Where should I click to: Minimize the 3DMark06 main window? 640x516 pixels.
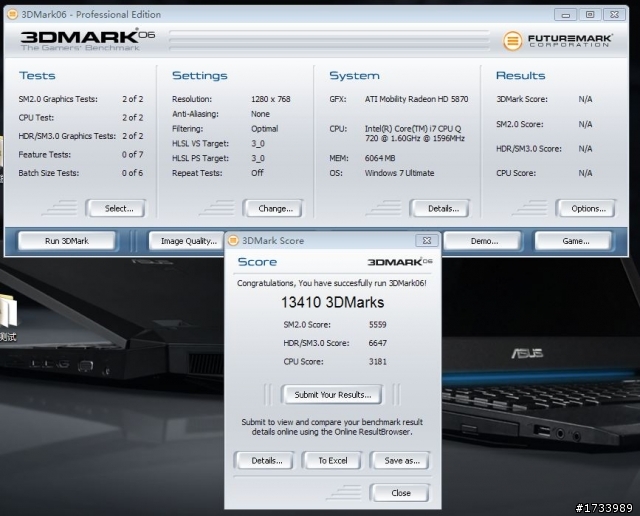click(565, 15)
